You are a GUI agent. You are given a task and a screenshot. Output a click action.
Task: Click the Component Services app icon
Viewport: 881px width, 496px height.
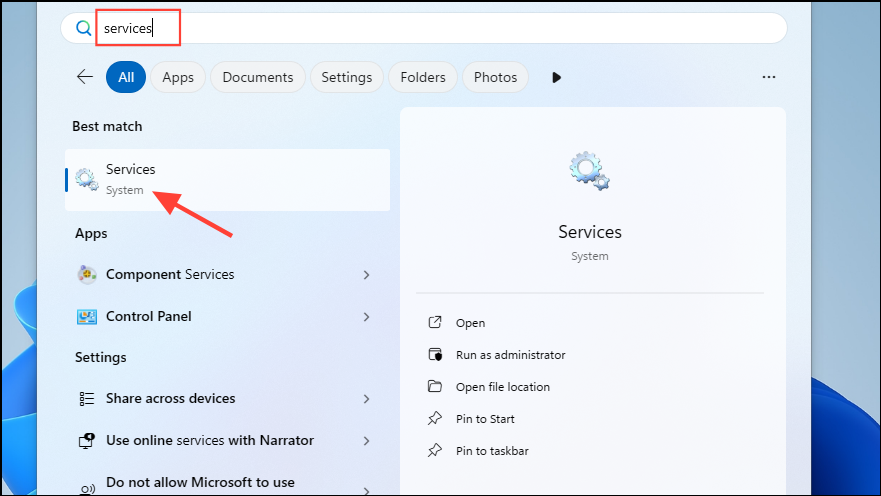tap(88, 274)
